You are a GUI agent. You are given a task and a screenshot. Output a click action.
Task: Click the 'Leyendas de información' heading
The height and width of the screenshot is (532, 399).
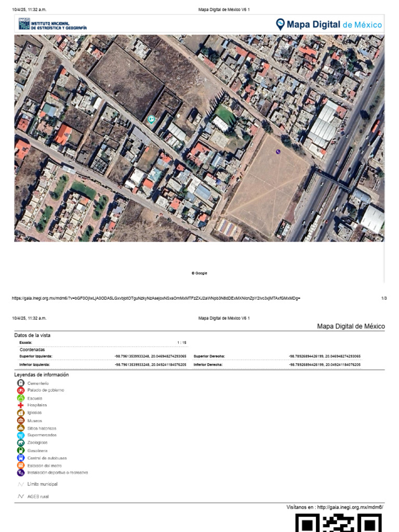coord(42,375)
